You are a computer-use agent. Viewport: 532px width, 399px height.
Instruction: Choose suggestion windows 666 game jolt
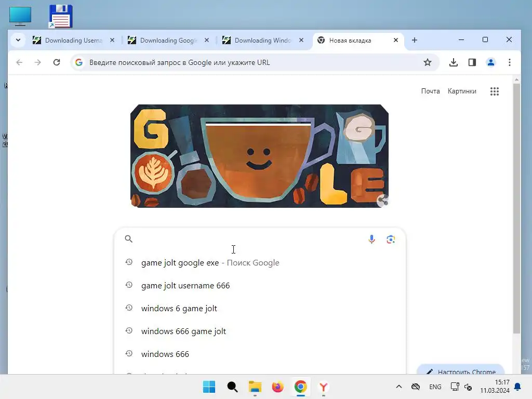click(260, 331)
